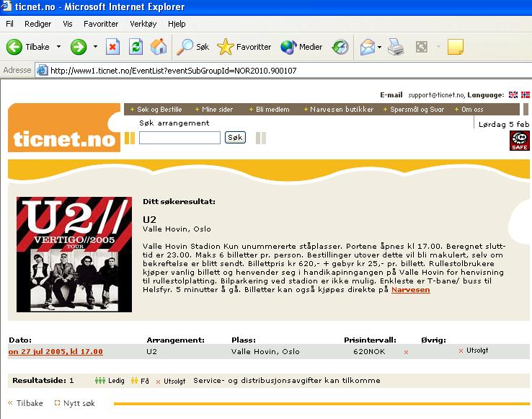
Task: Open Mine sider navigation item
Action: (x=214, y=110)
